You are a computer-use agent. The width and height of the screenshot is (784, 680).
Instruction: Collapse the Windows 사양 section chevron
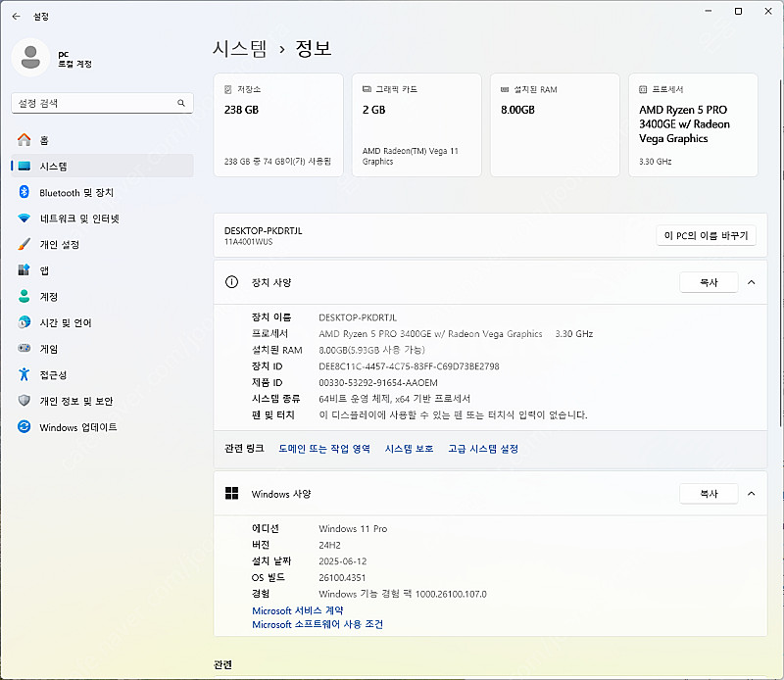751,494
